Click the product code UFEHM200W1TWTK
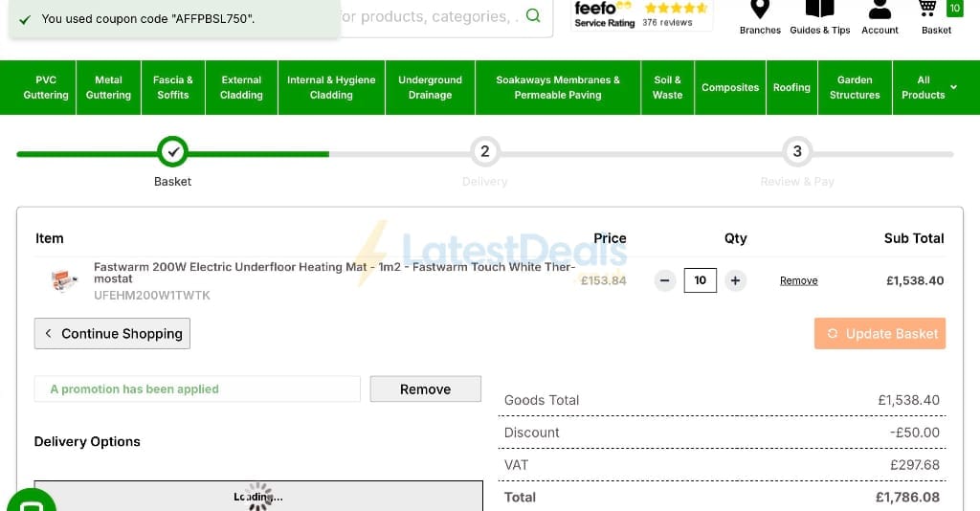980x511 pixels. 152,296
